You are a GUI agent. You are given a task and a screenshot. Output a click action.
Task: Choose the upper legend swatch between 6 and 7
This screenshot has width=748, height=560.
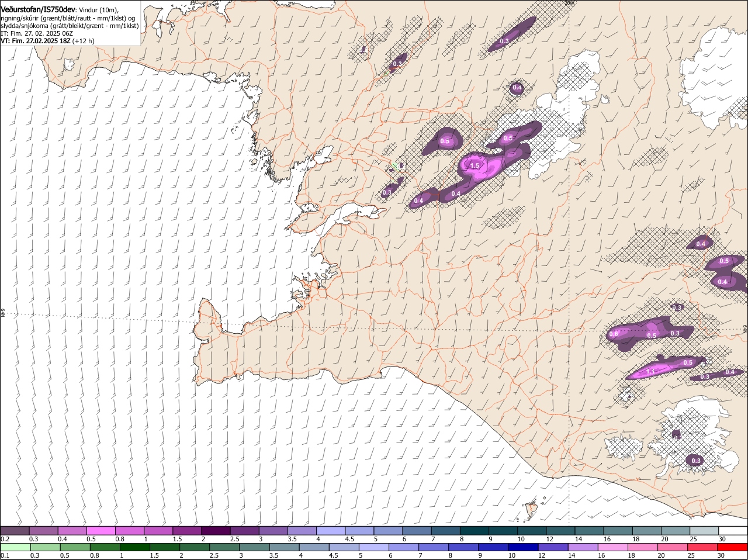416,530
